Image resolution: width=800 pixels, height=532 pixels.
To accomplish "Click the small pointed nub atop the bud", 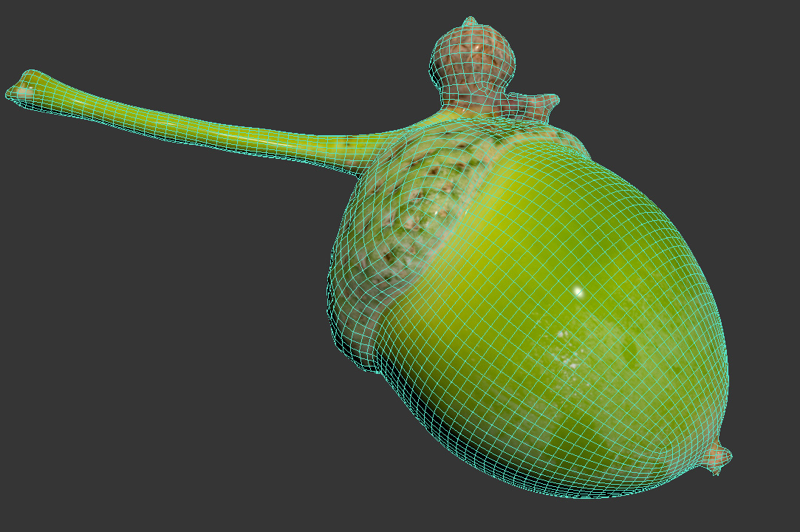I will (x=469, y=23).
